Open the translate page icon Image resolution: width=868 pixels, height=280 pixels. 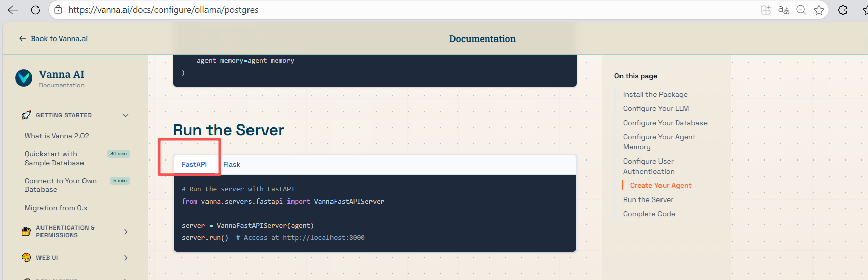pos(783,10)
